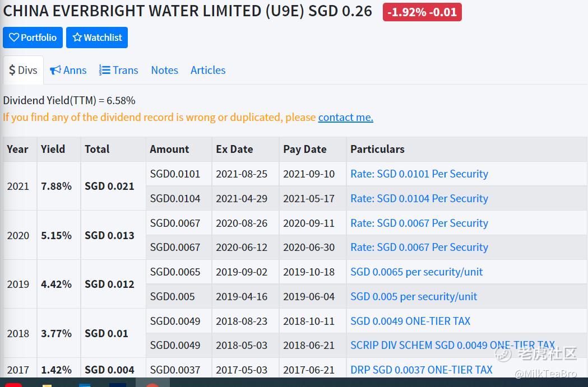Click the Dividend Yield(TTM) = 6.58% text
Image resolution: width=588 pixels, height=387 pixels.
click(70, 100)
